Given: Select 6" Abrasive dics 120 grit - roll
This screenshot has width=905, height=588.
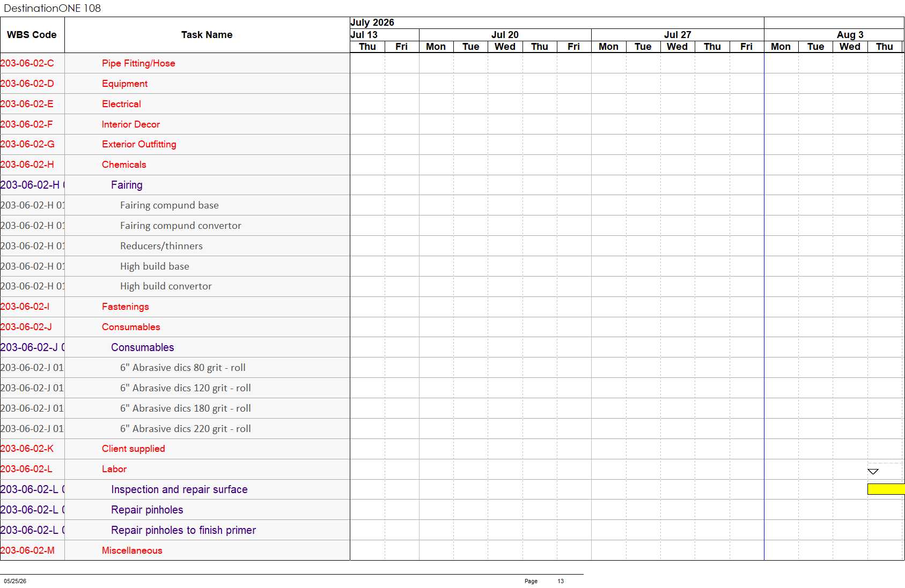Looking at the screenshot, I should (186, 388).
